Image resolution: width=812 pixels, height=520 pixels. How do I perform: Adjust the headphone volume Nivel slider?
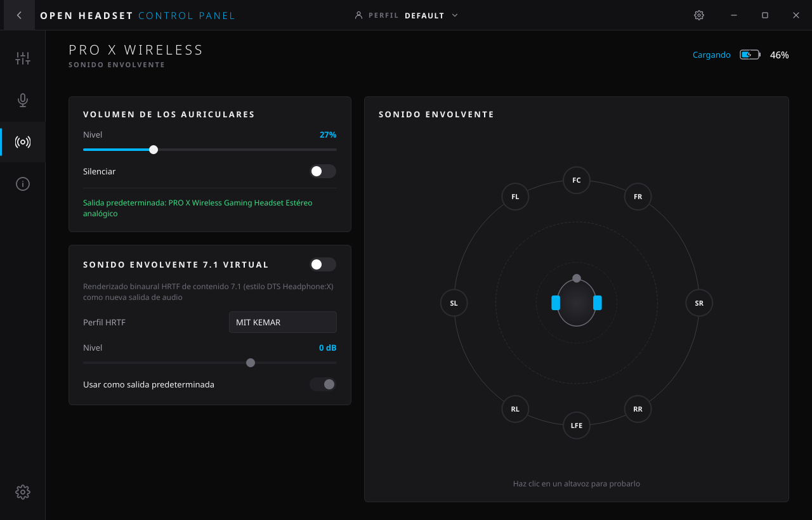210,150
